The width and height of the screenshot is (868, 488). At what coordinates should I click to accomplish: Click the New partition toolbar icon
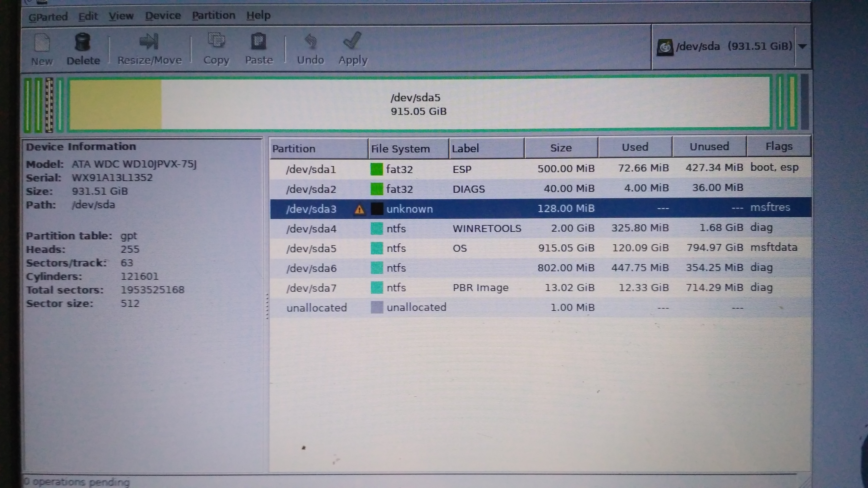tap(42, 43)
